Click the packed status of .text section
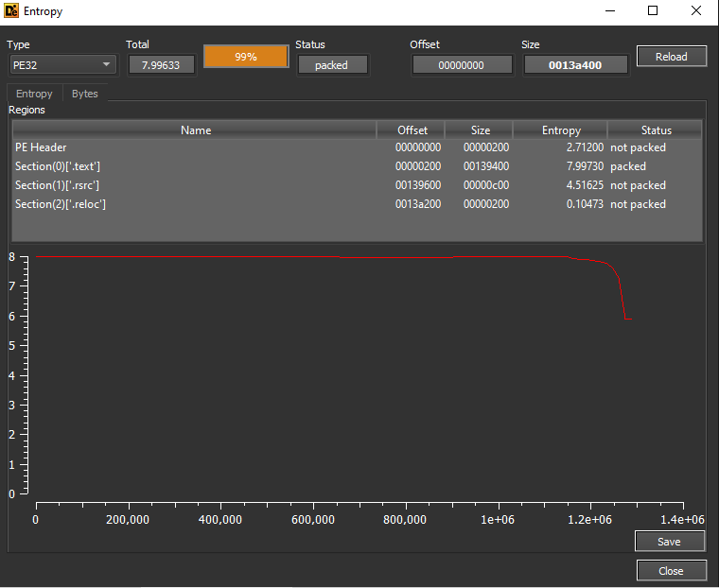This screenshot has height=588, width=719. click(x=628, y=166)
